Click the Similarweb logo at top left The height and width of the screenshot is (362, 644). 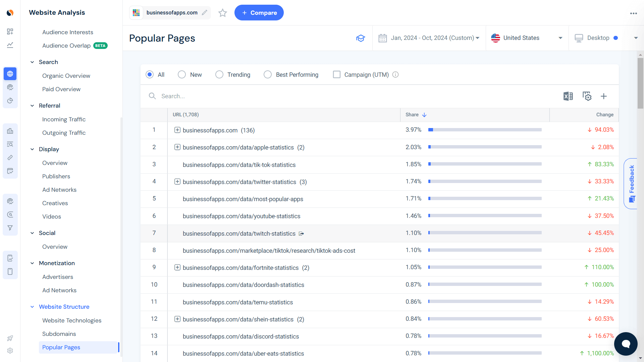(x=10, y=13)
